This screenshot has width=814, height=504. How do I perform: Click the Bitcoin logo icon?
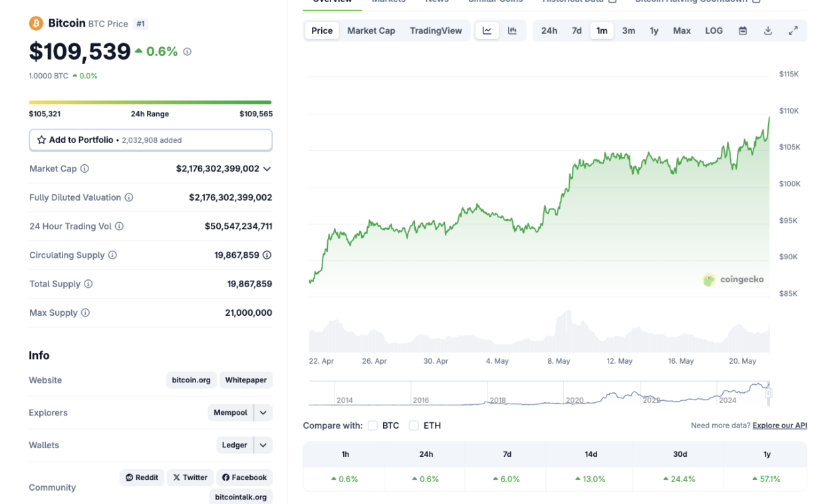pyautogui.click(x=35, y=23)
